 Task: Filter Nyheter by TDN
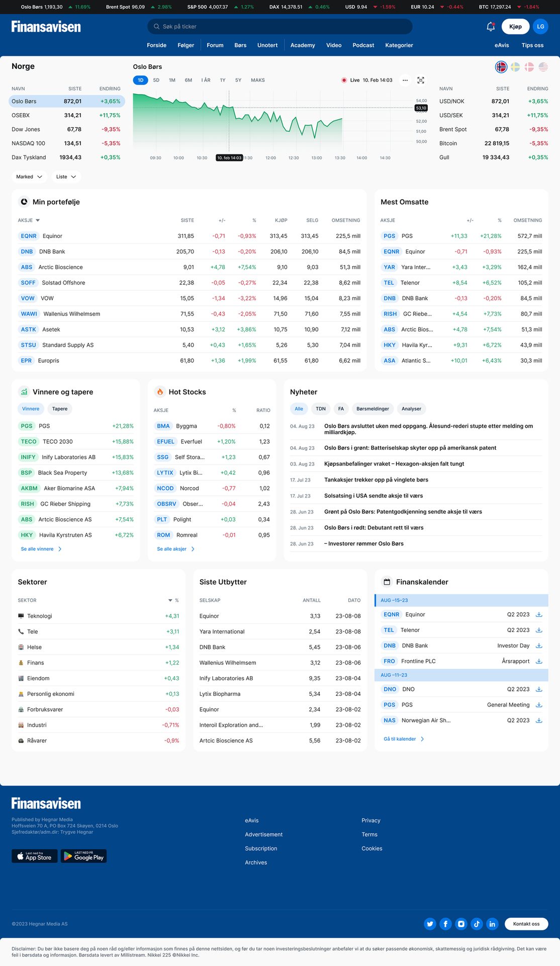tap(321, 409)
